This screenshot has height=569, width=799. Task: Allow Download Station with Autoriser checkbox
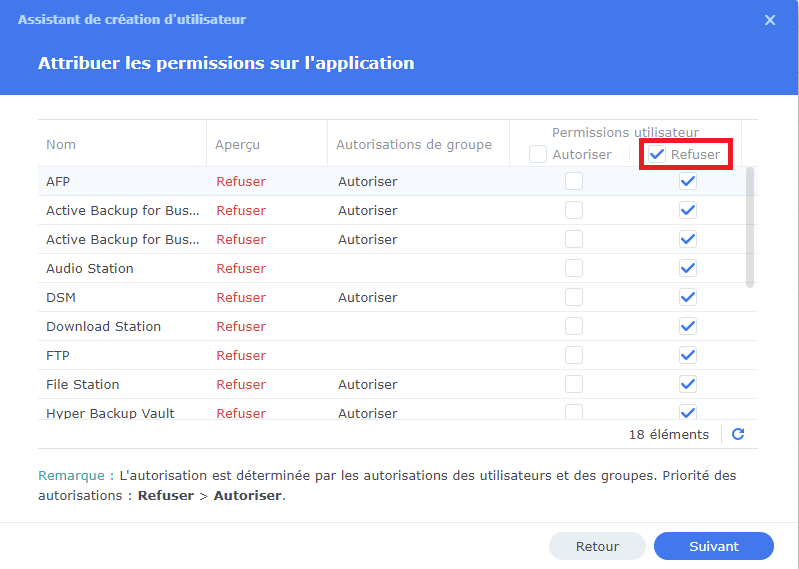[574, 326]
